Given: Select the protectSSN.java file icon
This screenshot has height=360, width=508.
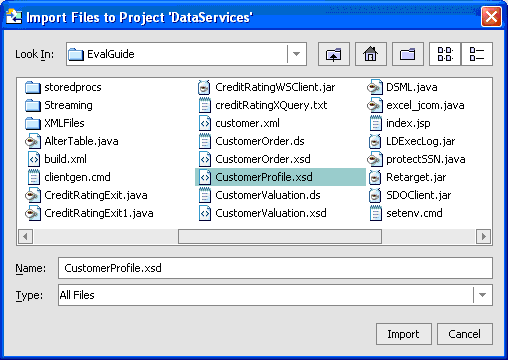Looking at the screenshot, I should (375, 159).
